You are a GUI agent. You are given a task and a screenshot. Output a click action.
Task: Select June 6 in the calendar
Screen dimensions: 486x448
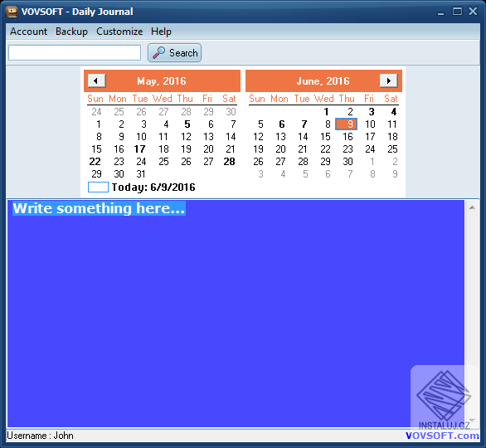(282, 124)
